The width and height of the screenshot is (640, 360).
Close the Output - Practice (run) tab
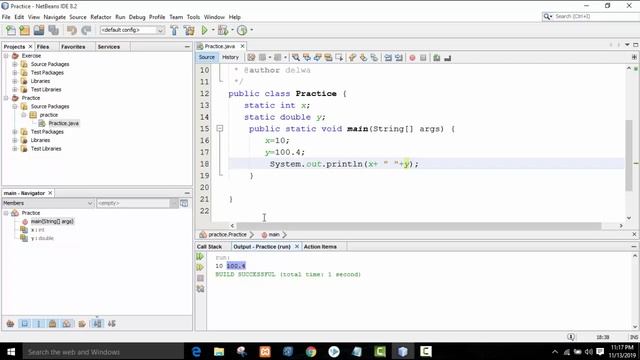click(297, 247)
